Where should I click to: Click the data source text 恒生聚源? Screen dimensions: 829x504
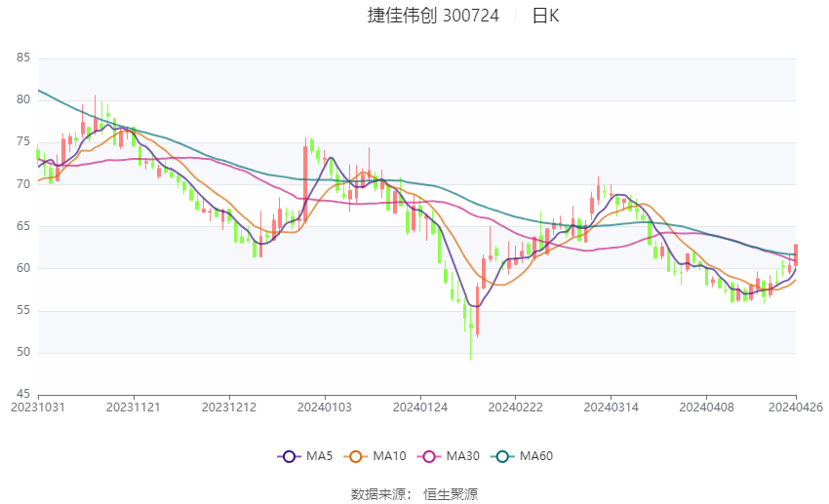coord(451,494)
